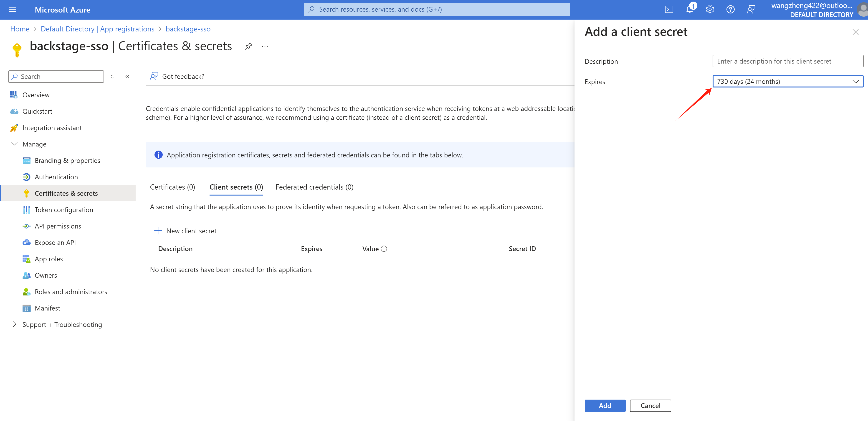This screenshot has width=868, height=421.
Task: Open the notifications bell
Action: point(689,9)
